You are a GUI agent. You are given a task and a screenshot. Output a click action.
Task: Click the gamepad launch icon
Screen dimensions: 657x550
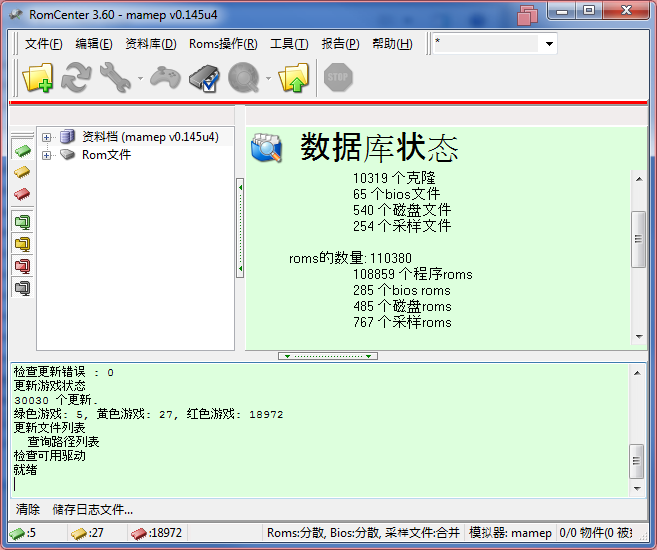(x=165, y=78)
